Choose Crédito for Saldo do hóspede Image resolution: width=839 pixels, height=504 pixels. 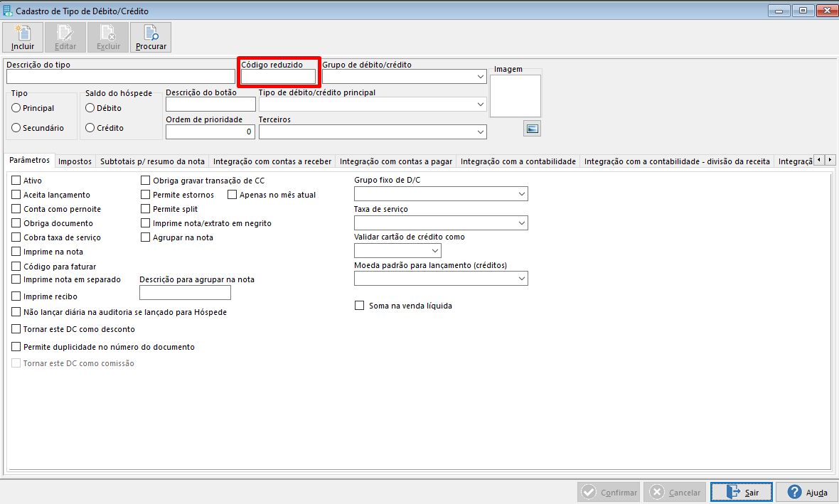click(x=90, y=128)
